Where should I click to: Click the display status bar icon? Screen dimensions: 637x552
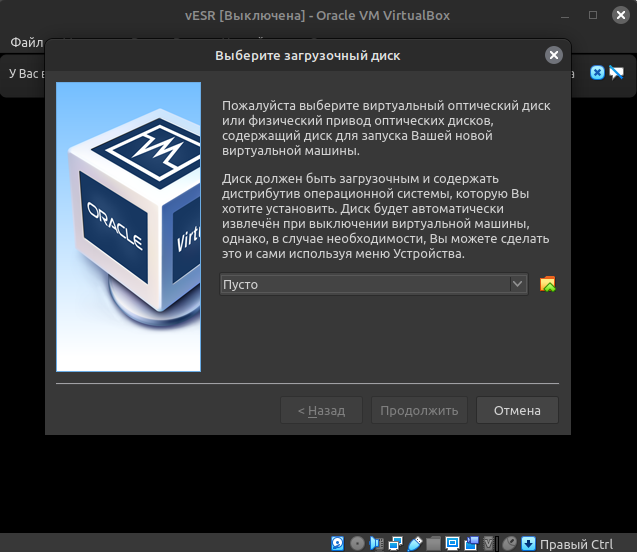[x=452, y=543]
